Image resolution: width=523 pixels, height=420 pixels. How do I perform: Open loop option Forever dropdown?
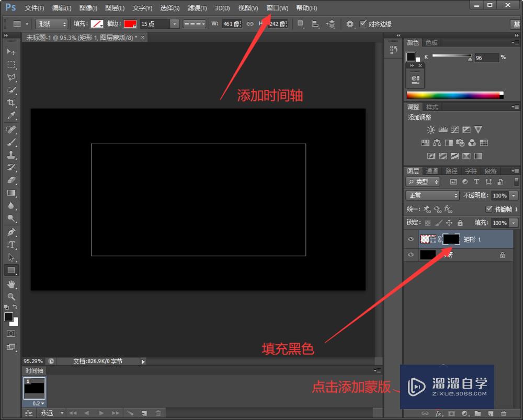(x=52, y=413)
